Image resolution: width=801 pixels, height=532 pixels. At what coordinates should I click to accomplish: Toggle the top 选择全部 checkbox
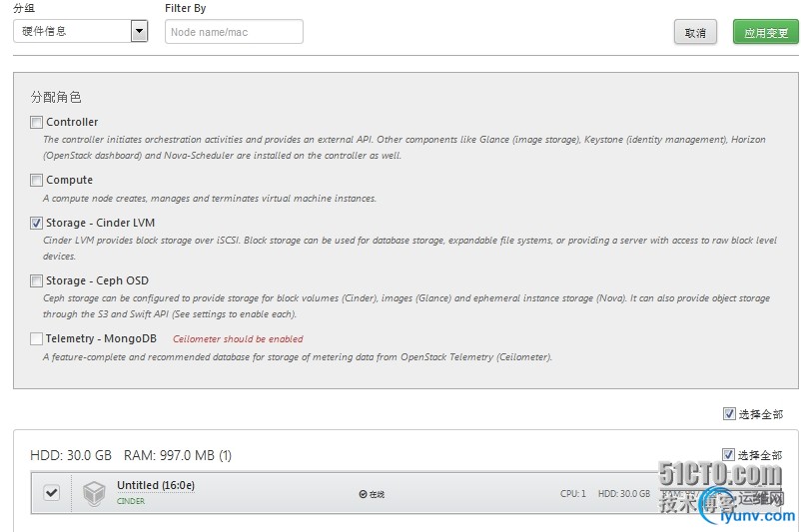(x=729, y=413)
